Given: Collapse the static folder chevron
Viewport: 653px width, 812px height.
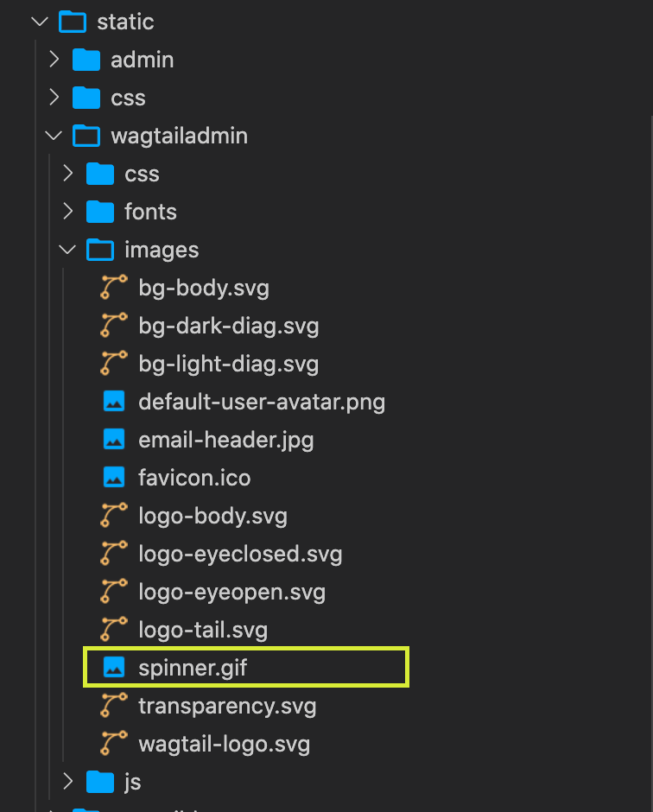Looking at the screenshot, I should [x=40, y=22].
